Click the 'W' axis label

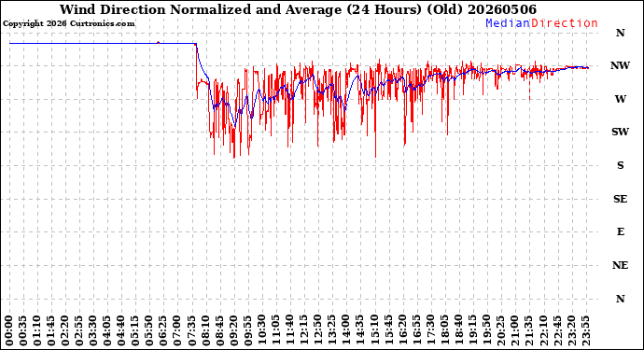620,99
